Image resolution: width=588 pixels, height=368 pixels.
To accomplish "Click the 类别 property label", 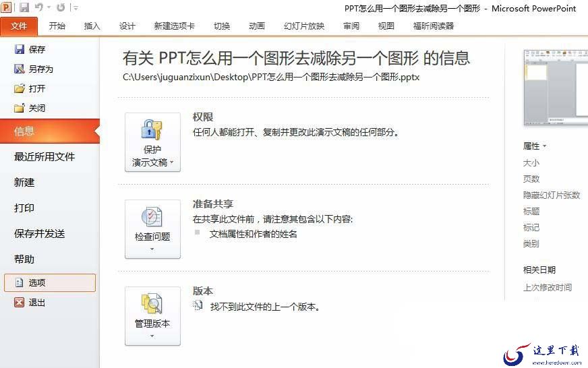I will pyautogui.click(x=531, y=243).
